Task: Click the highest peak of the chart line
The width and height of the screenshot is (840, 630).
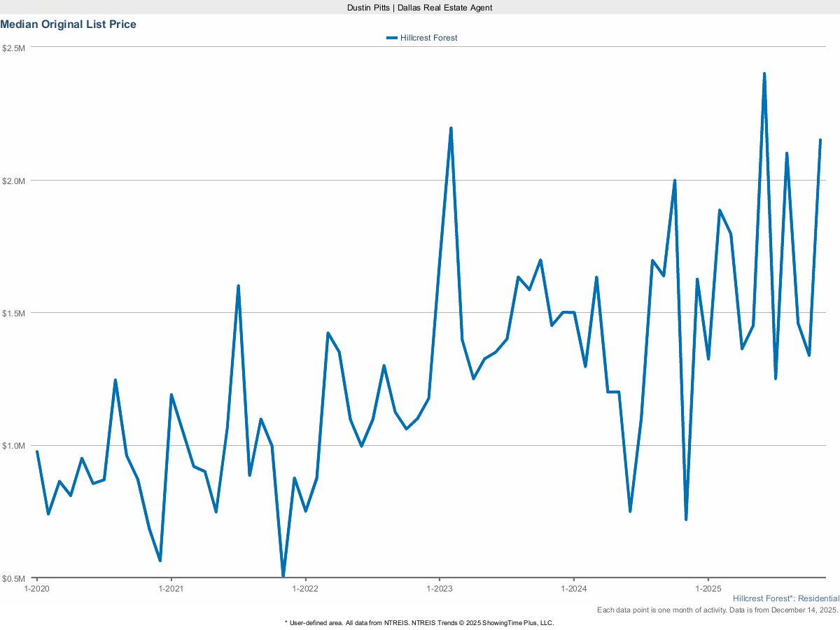Action: point(764,73)
